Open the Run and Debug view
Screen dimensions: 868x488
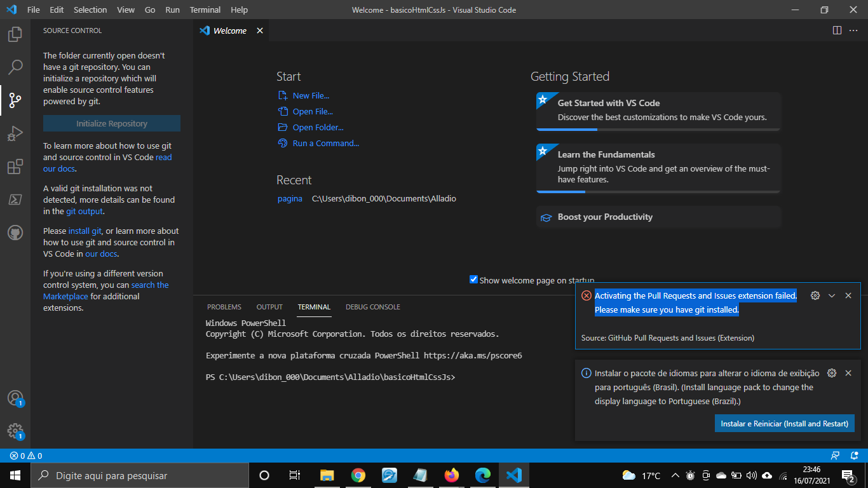[x=15, y=133]
